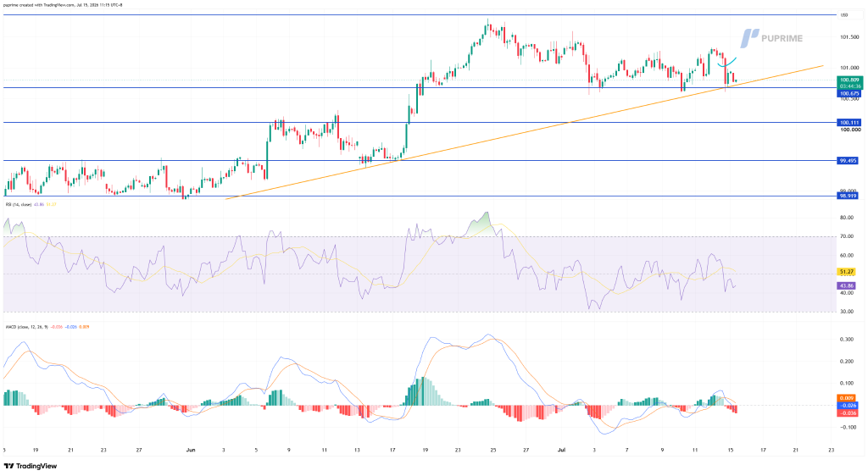Screen dimensions: 868x476
Task: Click the current price label 100.809
Action: (849, 80)
